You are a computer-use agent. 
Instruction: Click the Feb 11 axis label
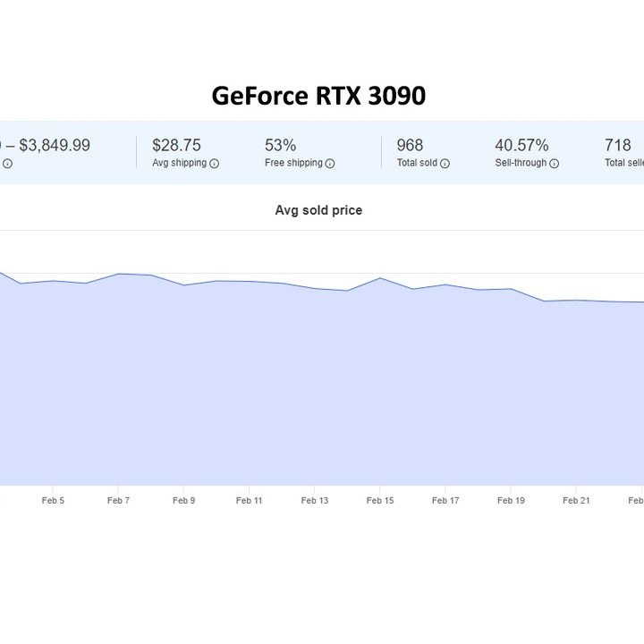click(x=249, y=500)
